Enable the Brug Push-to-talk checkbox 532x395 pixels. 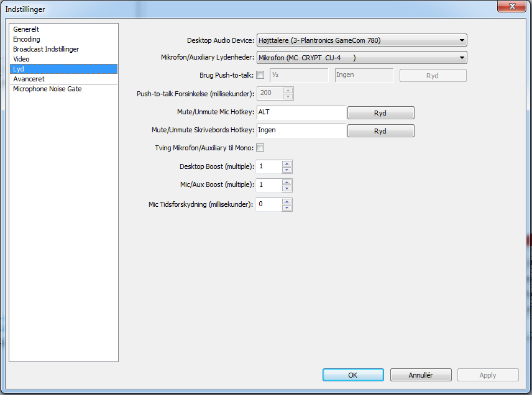click(260, 75)
